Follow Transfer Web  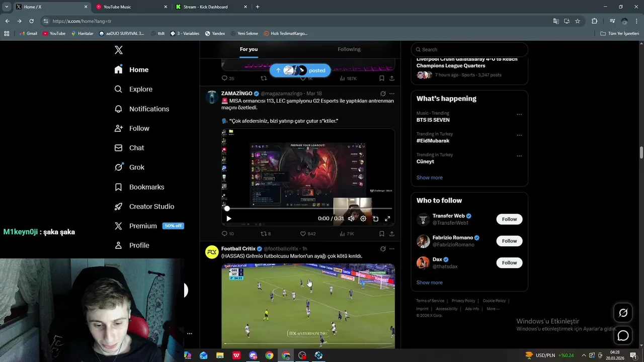tap(509, 219)
